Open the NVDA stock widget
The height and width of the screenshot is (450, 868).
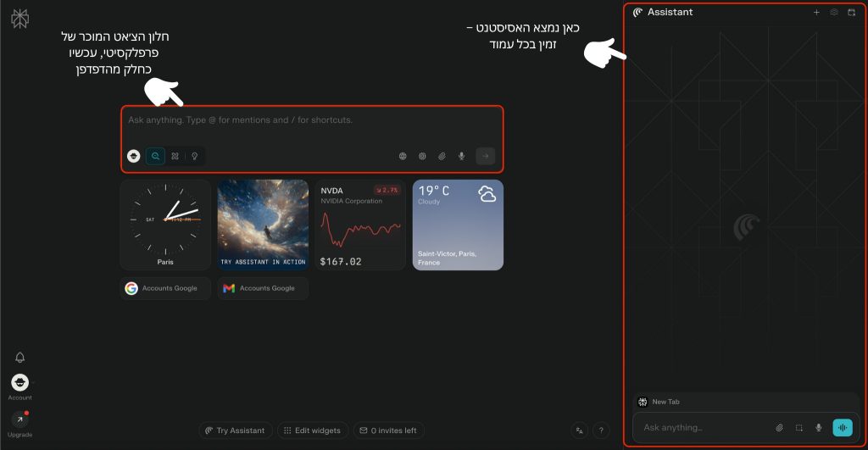tap(360, 224)
